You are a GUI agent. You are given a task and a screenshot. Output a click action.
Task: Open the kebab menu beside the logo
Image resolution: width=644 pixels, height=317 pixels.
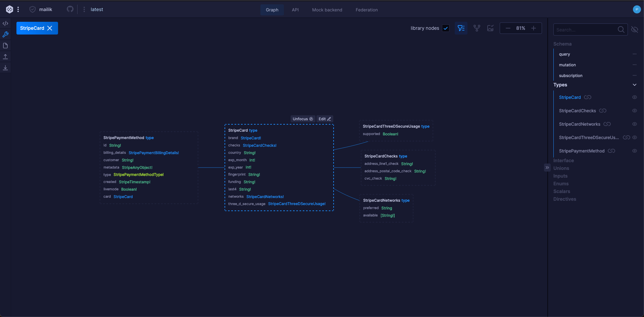[18, 9]
